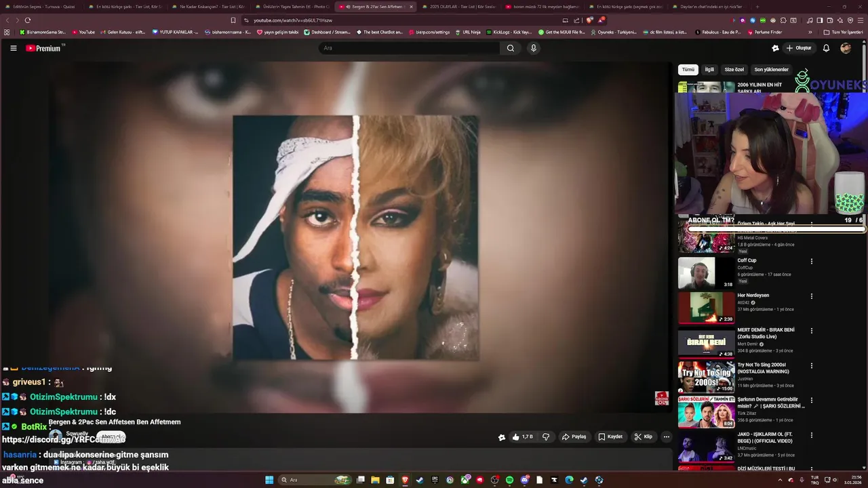Open options menu for Mert Demir video

click(811, 331)
